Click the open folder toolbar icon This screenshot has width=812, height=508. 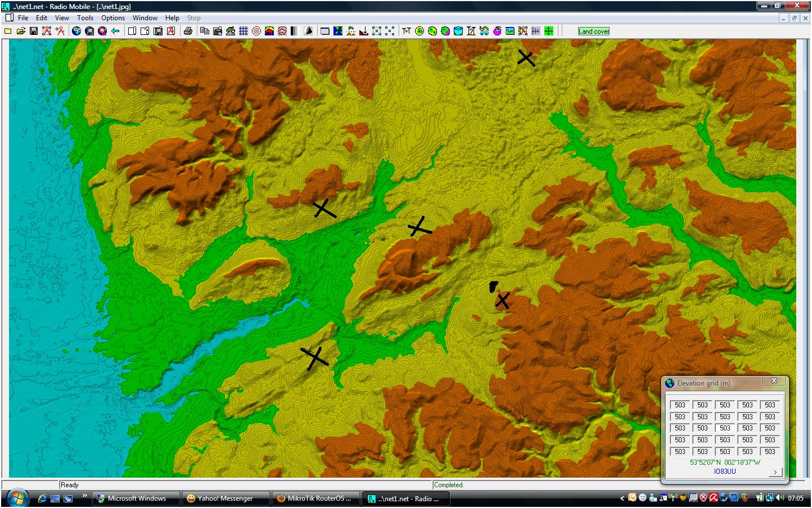[x=21, y=31]
